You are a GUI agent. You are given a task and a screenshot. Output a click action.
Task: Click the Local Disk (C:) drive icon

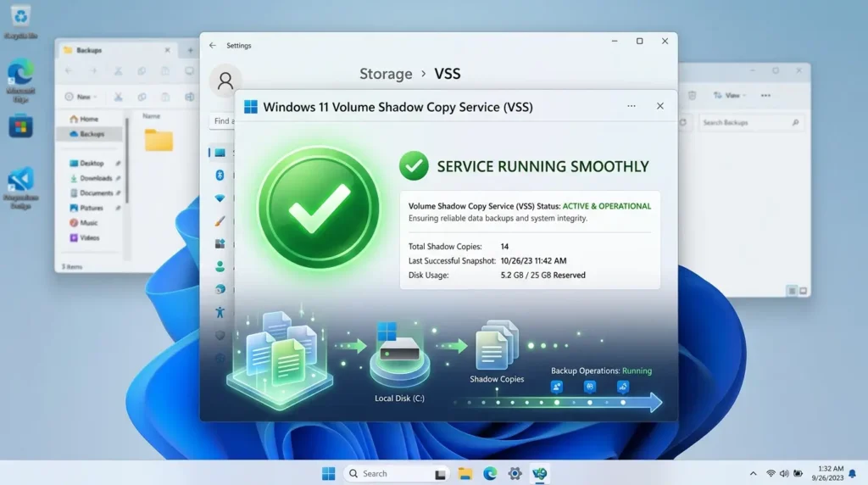coord(399,354)
